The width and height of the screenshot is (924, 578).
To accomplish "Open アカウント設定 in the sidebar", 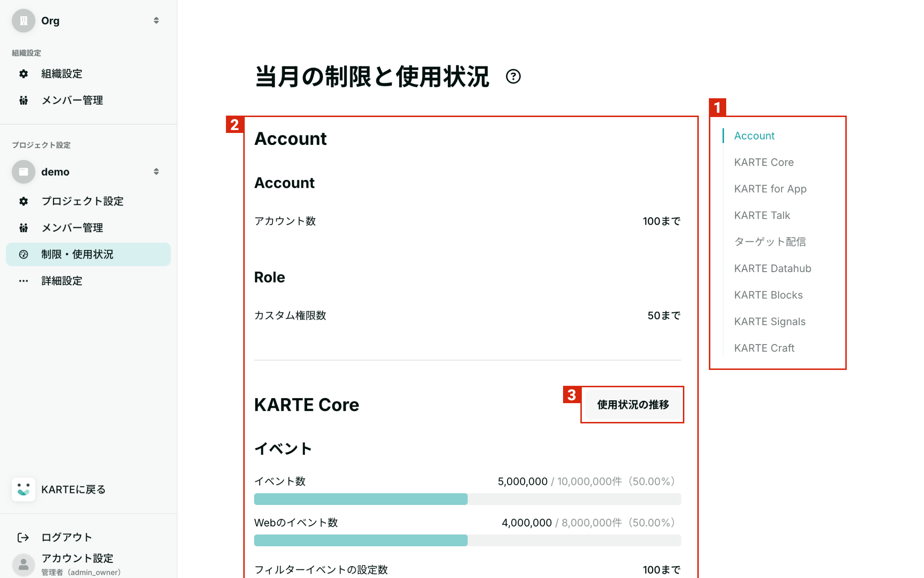I will tap(78, 558).
